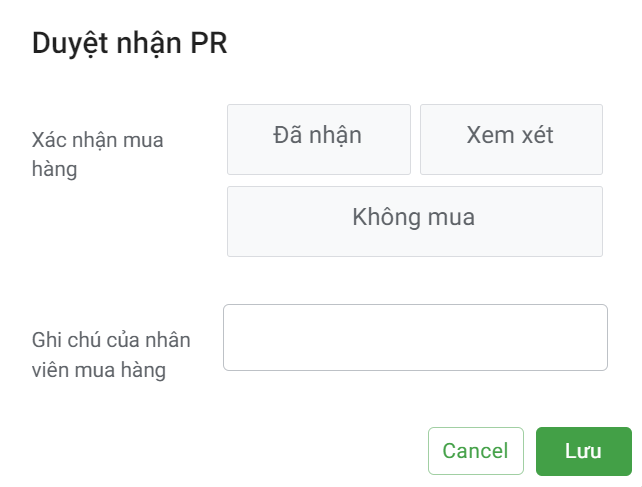Toggle the received option "Đã nhận"
Screen dimensions: 642x487
pos(318,139)
